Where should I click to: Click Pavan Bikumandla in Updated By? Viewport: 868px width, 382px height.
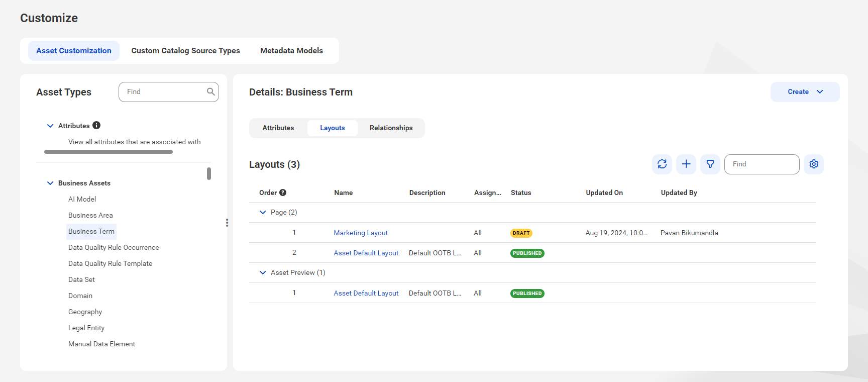689,233
